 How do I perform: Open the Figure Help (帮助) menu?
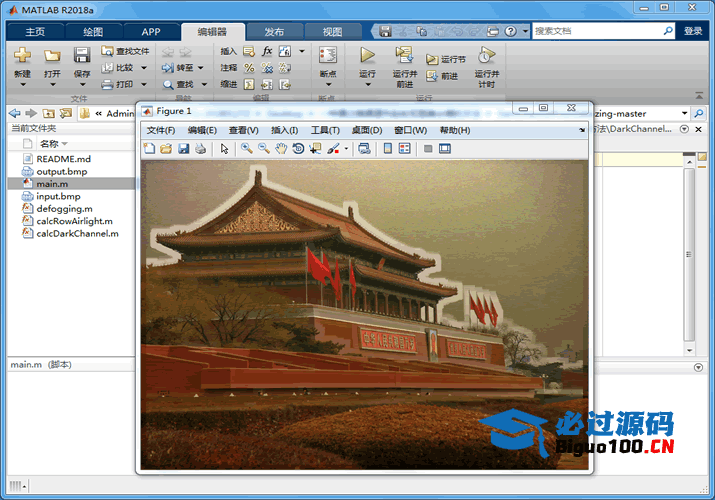455,130
